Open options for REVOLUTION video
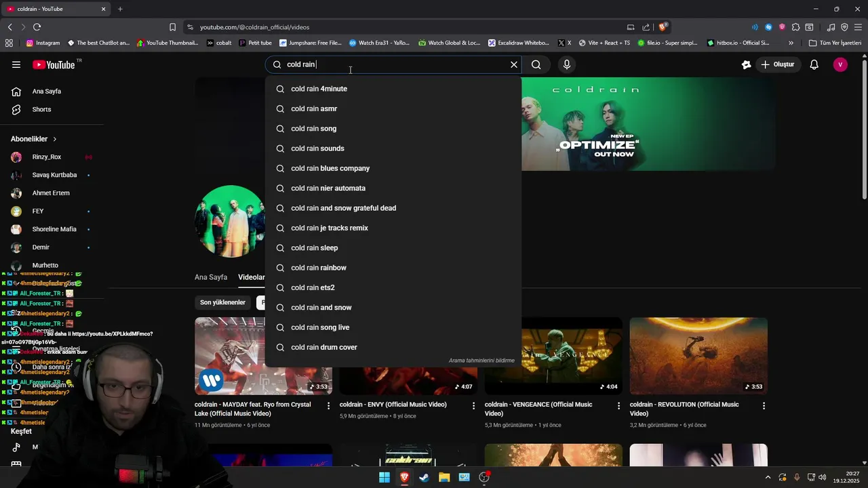 click(764, 405)
